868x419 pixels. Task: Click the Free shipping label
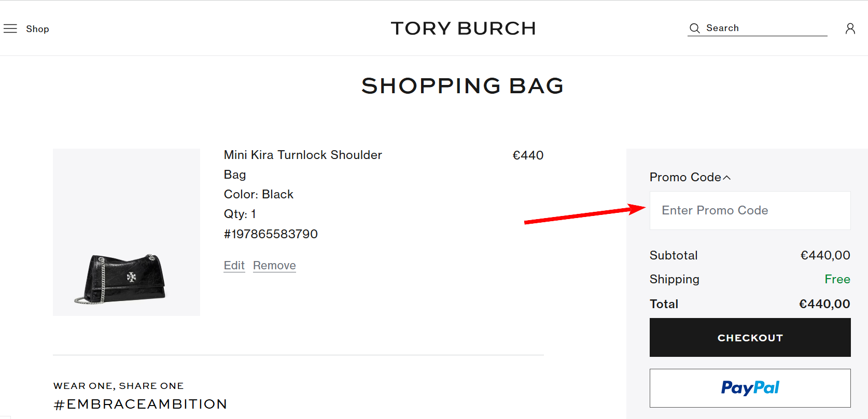837,279
